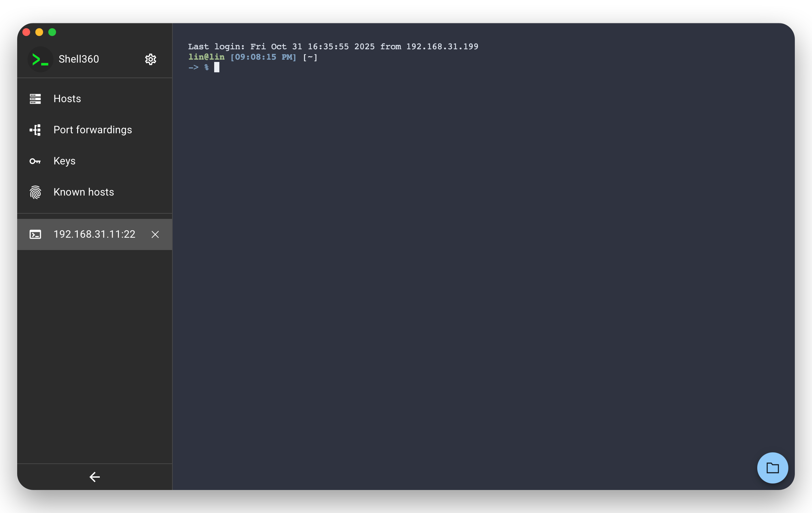Open the Hosts section
The image size is (812, 513).
[x=67, y=99]
